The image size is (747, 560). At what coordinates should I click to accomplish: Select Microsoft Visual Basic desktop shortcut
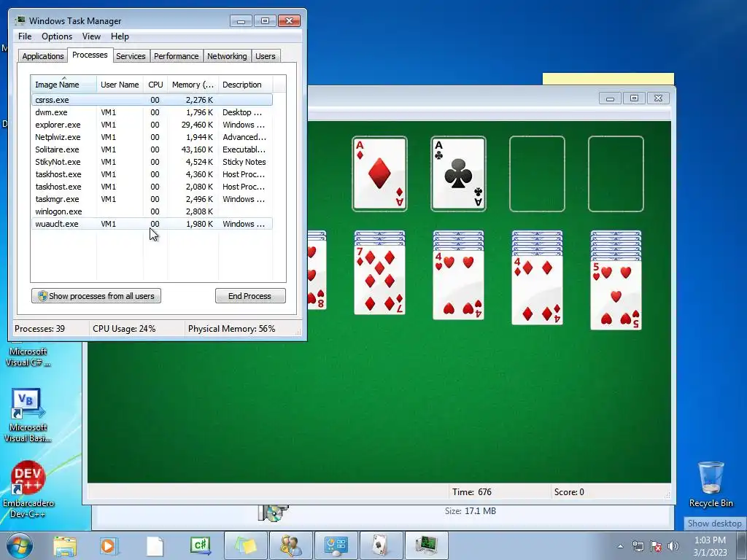point(28,416)
